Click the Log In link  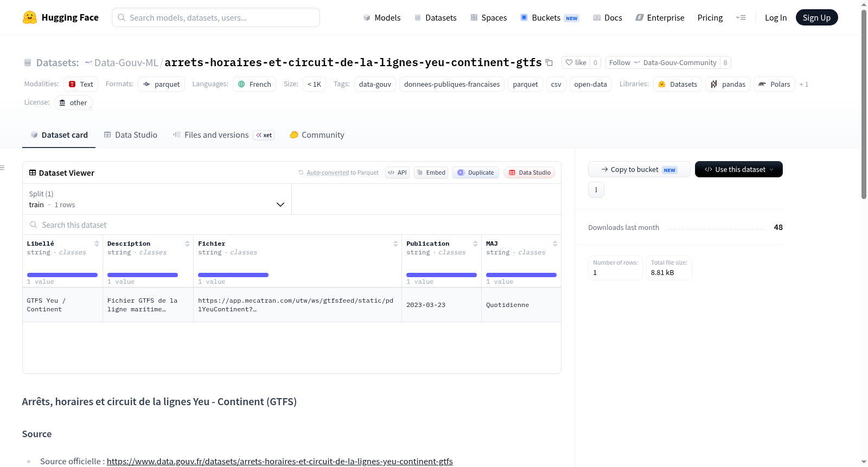pyautogui.click(x=776, y=17)
